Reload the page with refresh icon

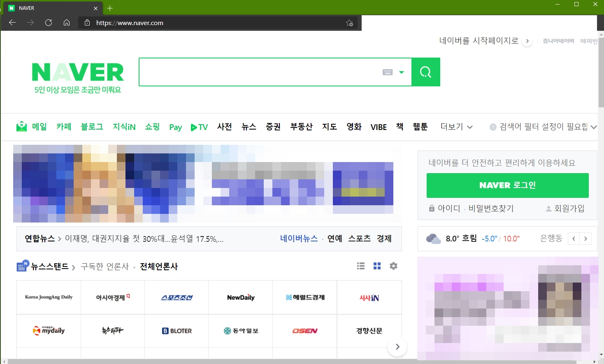49,23
